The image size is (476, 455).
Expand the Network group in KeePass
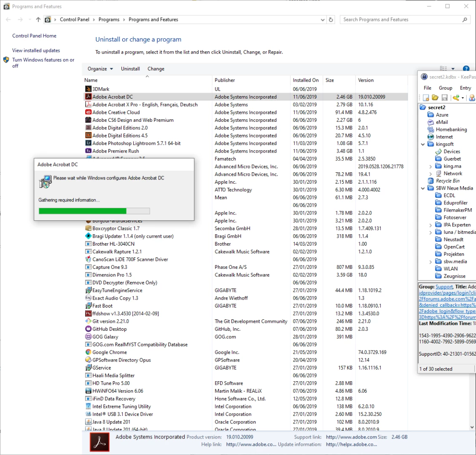coord(430,174)
